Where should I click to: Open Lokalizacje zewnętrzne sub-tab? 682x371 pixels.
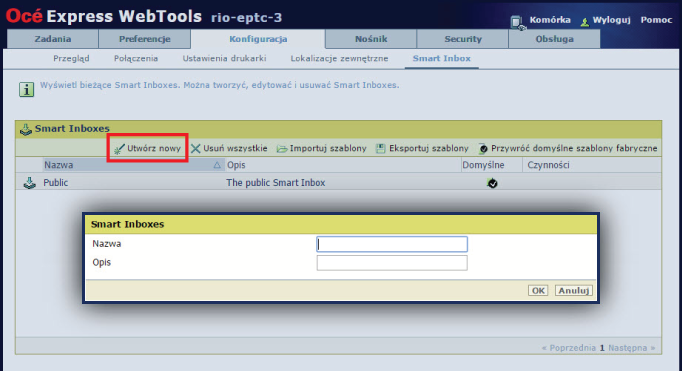(339, 58)
